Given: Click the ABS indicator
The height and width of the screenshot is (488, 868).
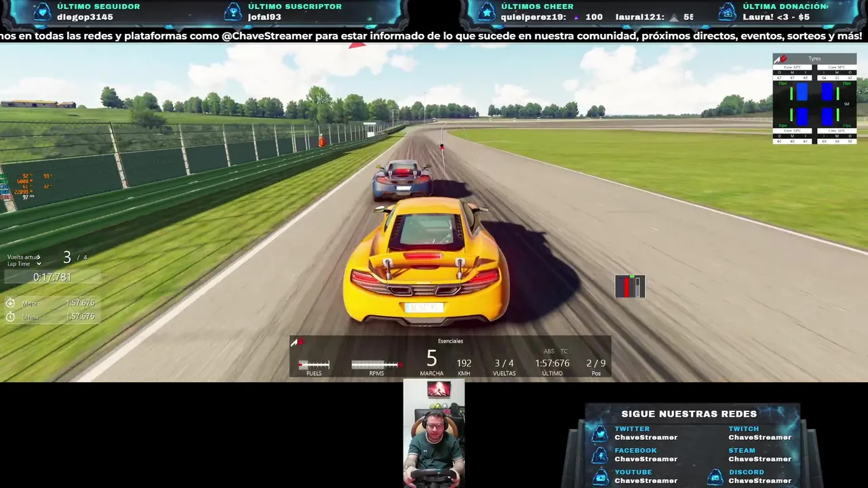Looking at the screenshot, I should (x=549, y=351).
